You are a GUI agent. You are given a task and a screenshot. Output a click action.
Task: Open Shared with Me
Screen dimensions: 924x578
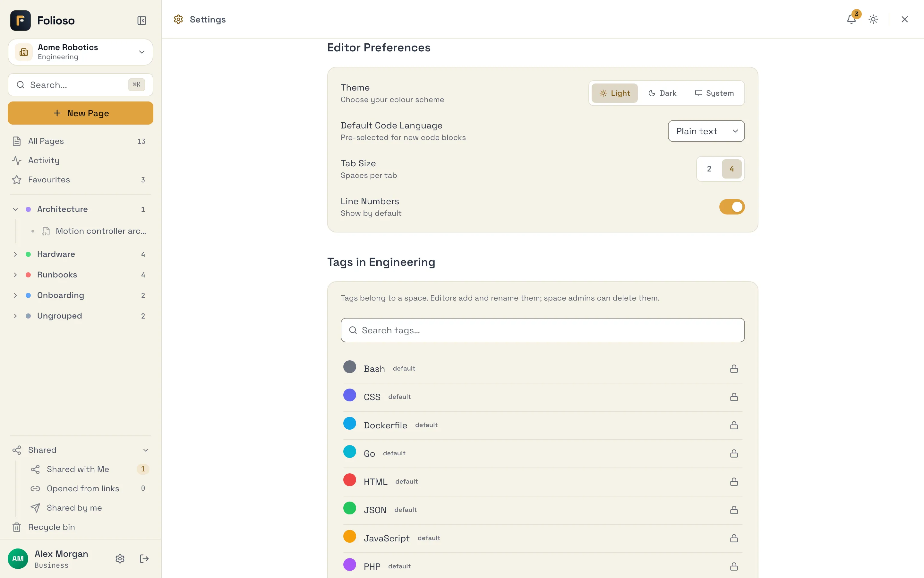click(x=90, y=469)
